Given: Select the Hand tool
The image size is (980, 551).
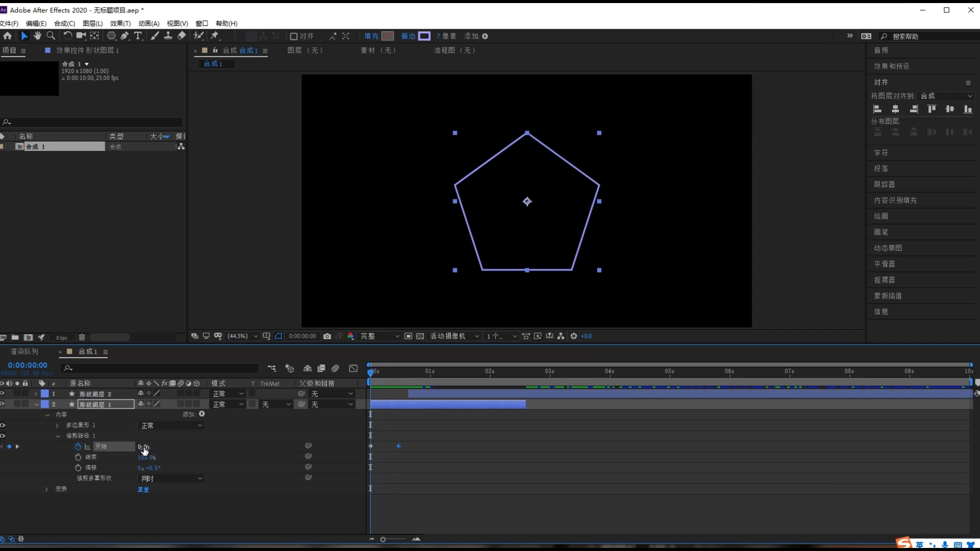Looking at the screenshot, I should pos(37,36).
